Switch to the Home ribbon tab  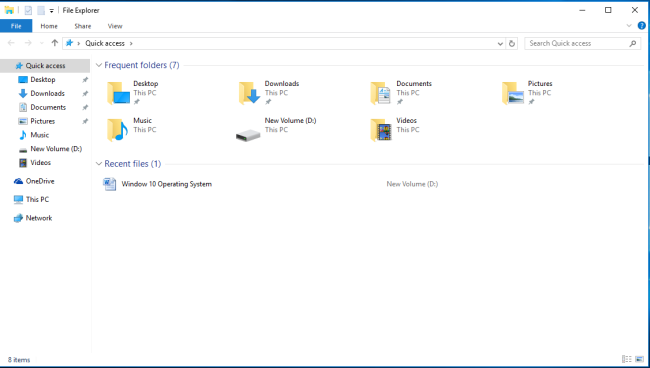(49, 26)
